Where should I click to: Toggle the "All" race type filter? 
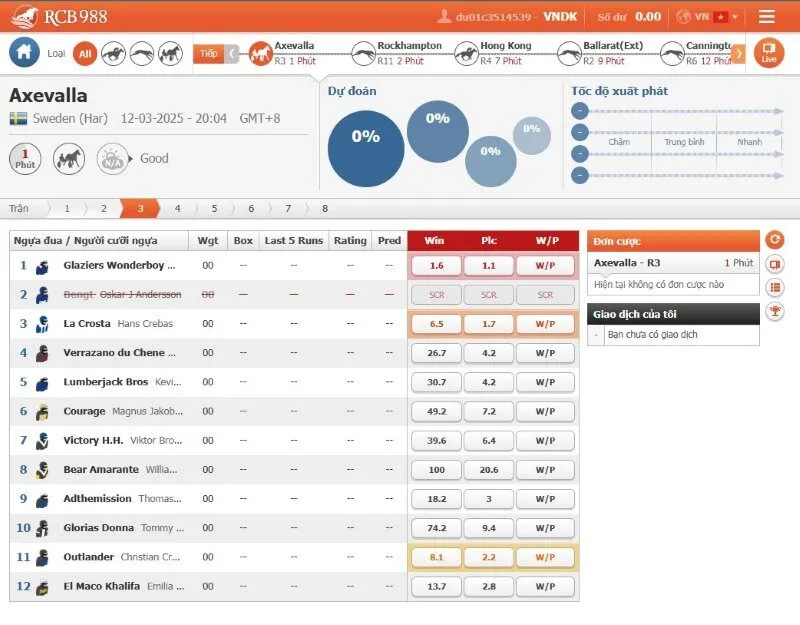85,53
